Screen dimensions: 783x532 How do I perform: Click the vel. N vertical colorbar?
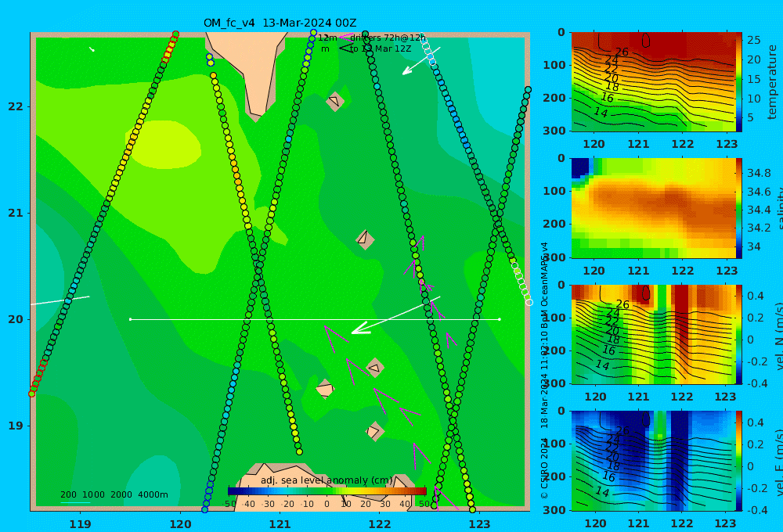tap(739, 334)
